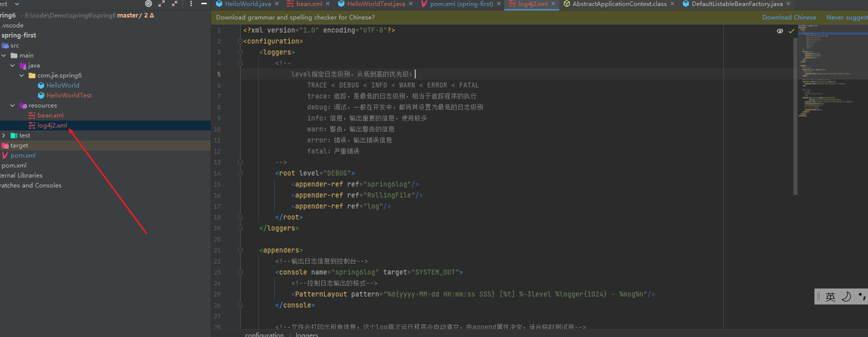The height and width of the screenshot is (337, 868).
Task: Open bean.xml in the resources folder
Action: (51, 115)
